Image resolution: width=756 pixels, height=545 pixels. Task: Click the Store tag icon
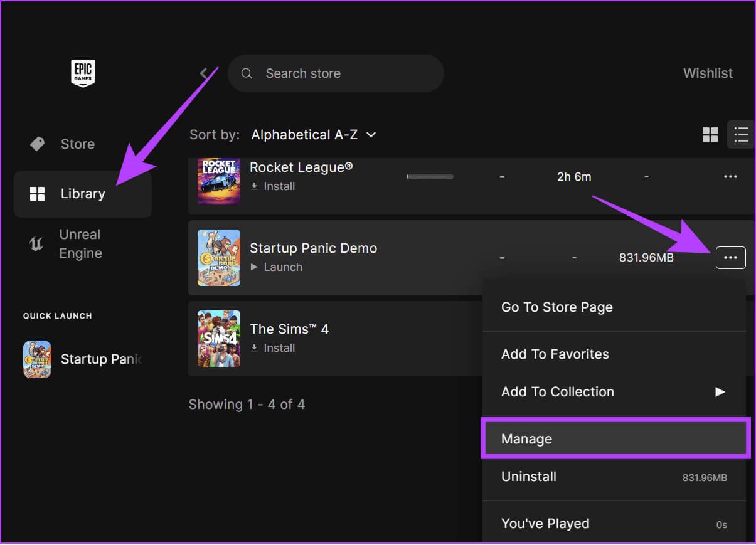click(x=37, y=144)
